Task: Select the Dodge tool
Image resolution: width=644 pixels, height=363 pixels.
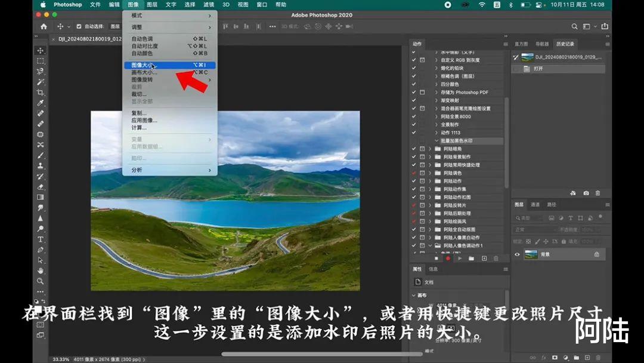Action: coord(41,229)
